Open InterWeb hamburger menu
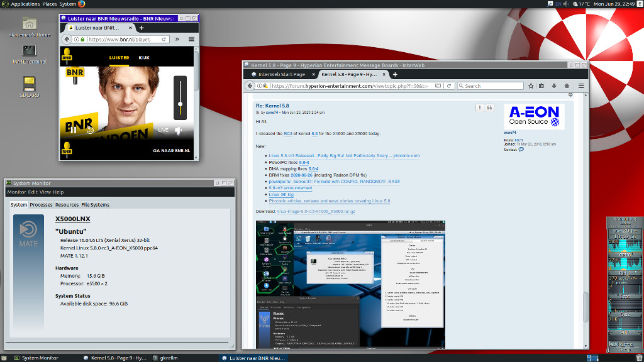The height and width of the screenshot is (362, 644). point(581,85)
